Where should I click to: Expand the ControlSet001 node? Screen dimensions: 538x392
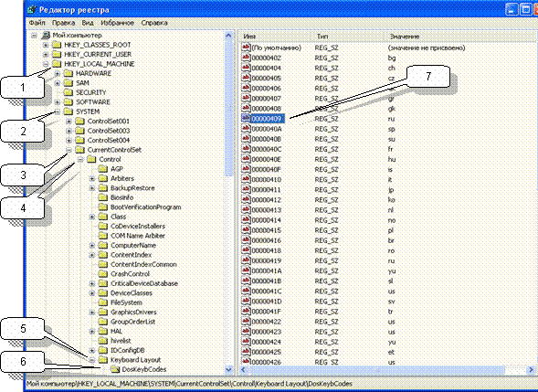69,122
